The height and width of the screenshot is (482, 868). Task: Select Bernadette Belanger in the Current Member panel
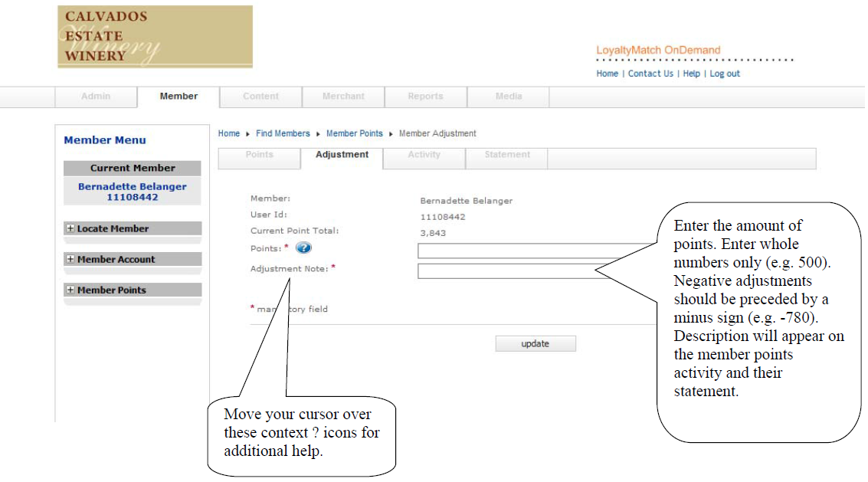pos(132,190)
